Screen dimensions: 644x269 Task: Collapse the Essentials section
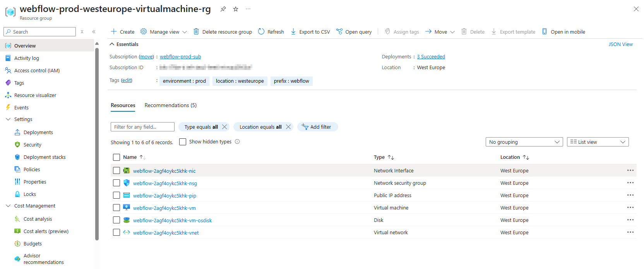tap(124, 44)
